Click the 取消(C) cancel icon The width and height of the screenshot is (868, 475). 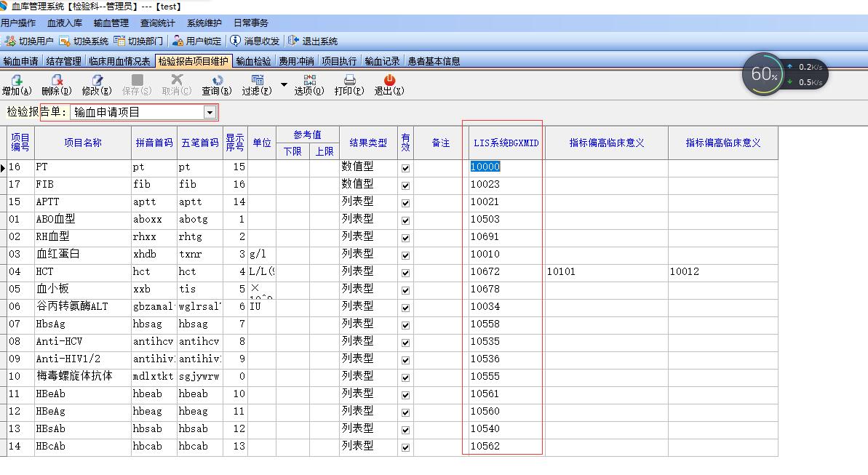(x=177, y=80)
